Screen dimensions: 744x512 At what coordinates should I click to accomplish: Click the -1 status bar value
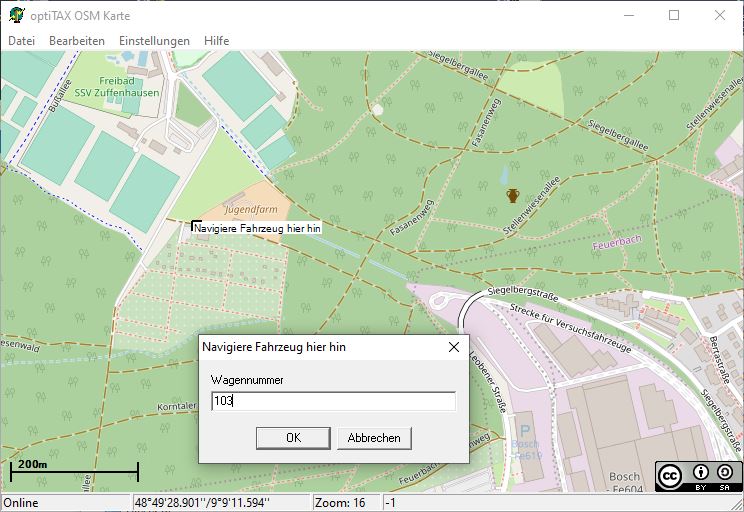click(x=391, y=503)
